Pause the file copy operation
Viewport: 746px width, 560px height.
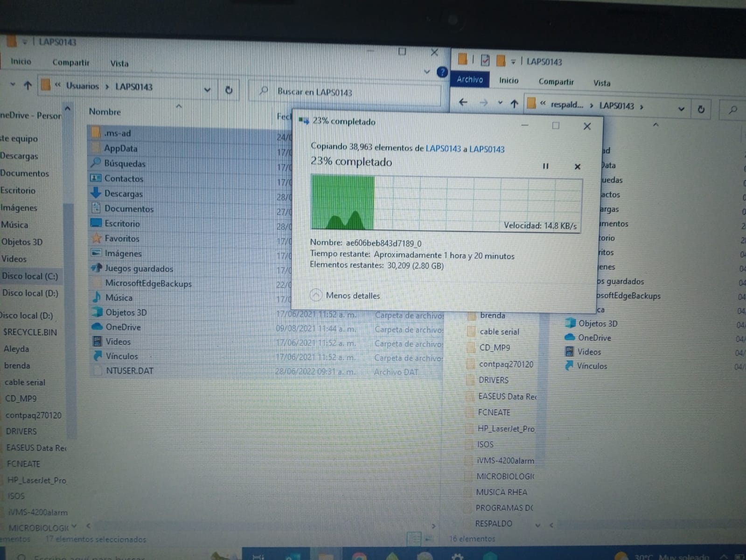(545, 167)
